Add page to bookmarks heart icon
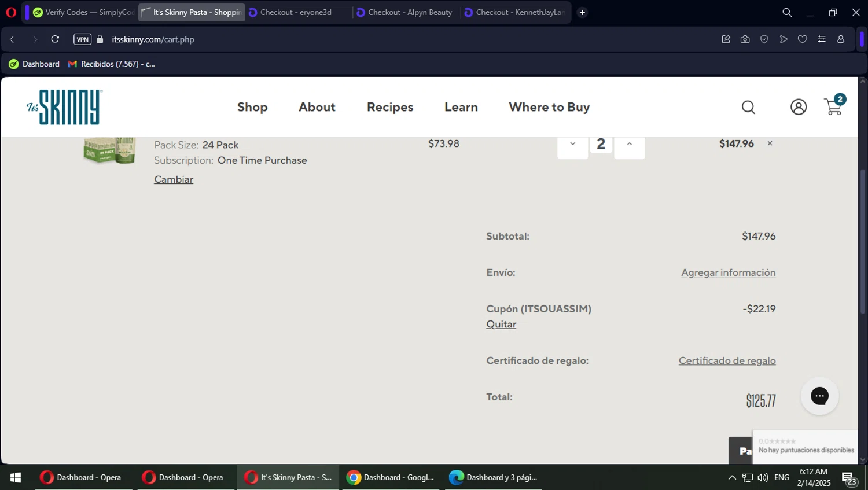 point(803,39)
